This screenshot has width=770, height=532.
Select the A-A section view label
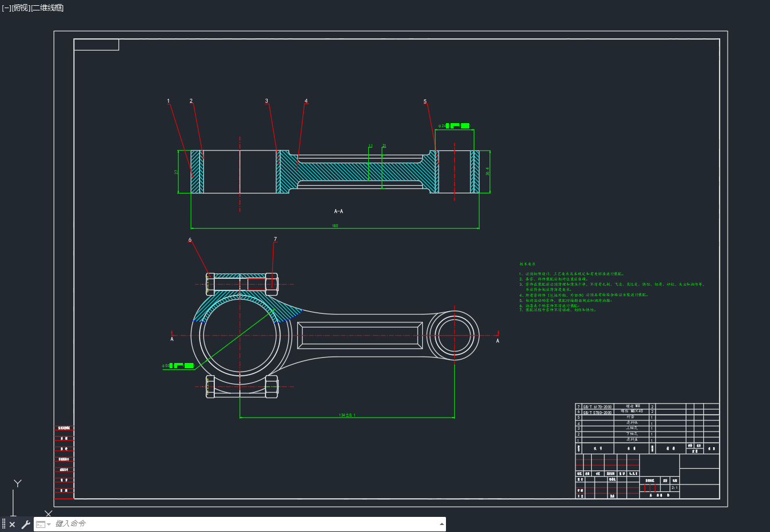coord(339,211)
